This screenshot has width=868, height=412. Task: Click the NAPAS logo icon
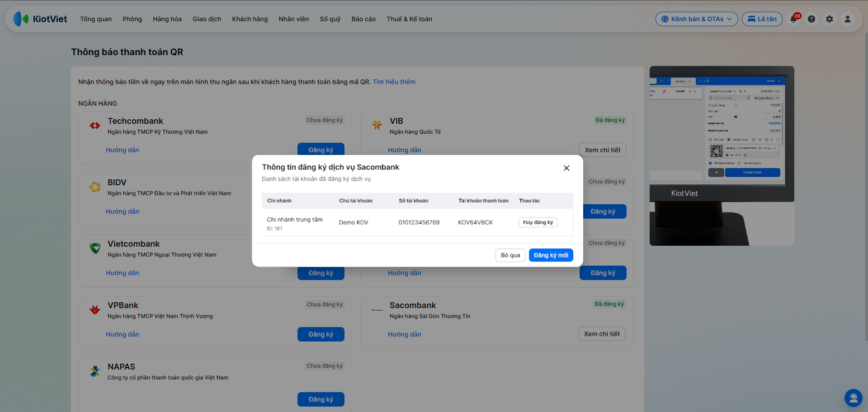pos(95,371)
